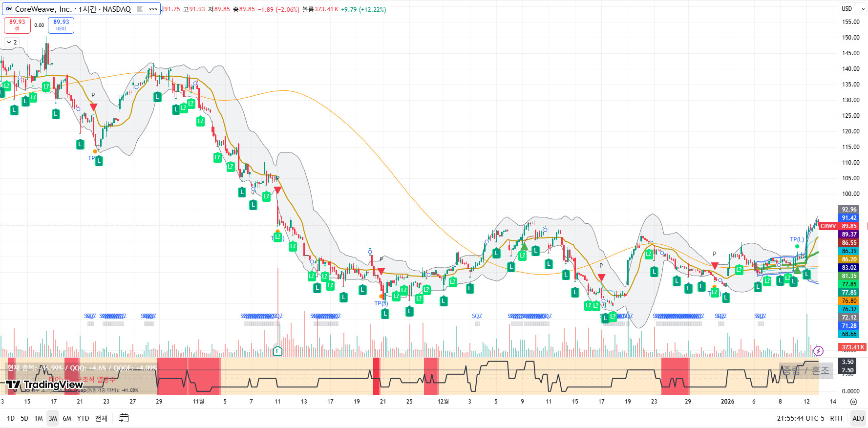This screenshot has height=428, width=868.
Task: Click the 81.35 green price axis label
Action: (x=849, y=276)
